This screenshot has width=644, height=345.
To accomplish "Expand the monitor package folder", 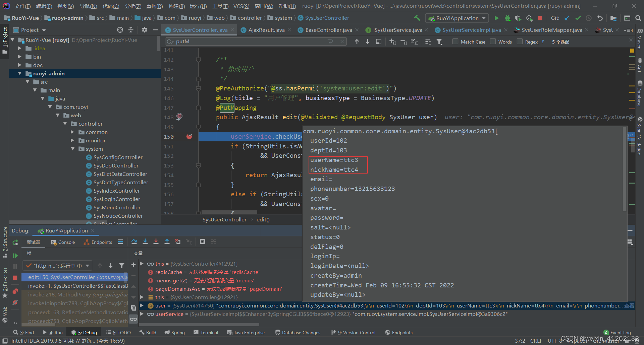I will pos(72,140).
